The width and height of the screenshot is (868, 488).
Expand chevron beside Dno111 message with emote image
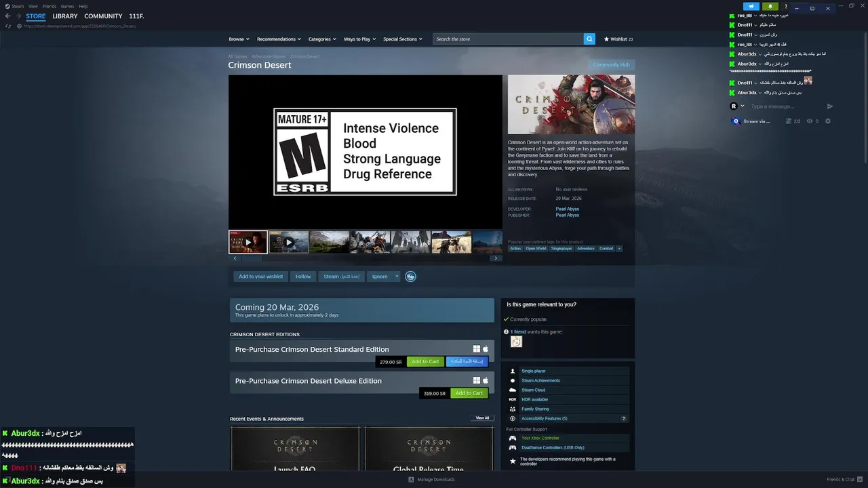tap(755, 83)
